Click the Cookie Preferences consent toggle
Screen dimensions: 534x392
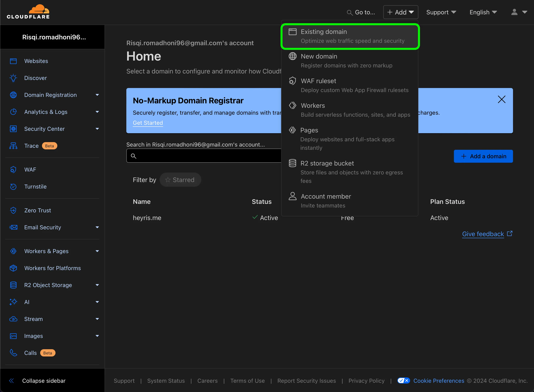[404, 381]
